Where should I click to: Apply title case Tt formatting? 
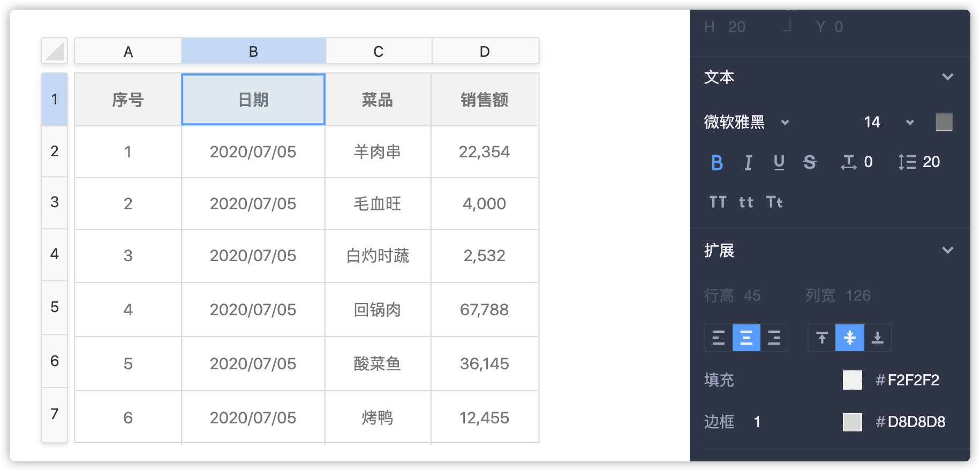pos(774,202)
